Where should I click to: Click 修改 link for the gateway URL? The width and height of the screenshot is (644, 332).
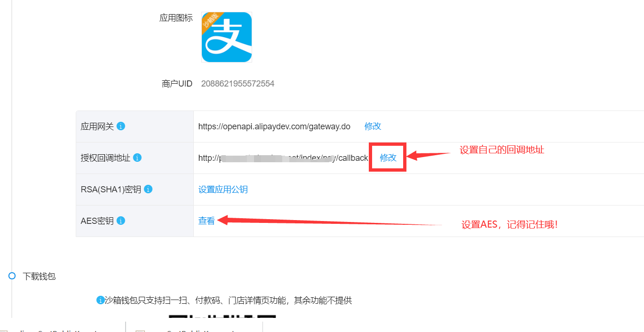373,126
